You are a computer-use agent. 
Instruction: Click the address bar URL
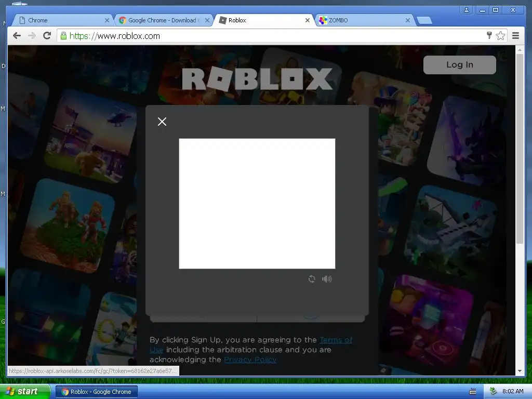(x=115, y=36)
